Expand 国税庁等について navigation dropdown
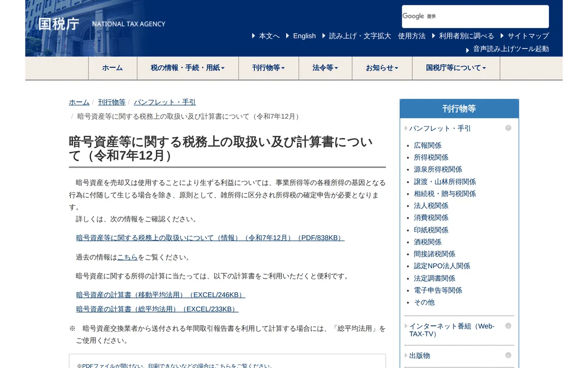The image size is (588, 368). pyautogui.click(x=456, y=68)
